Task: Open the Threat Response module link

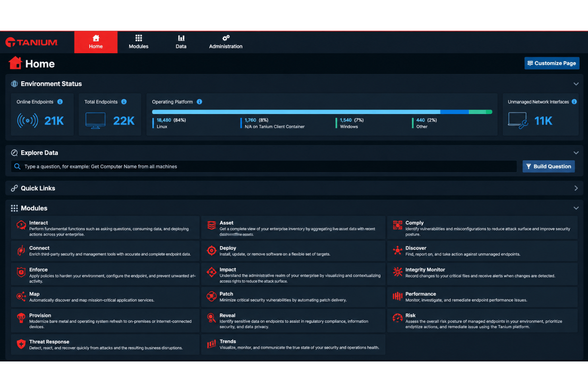Action: (x=49, y=342)
